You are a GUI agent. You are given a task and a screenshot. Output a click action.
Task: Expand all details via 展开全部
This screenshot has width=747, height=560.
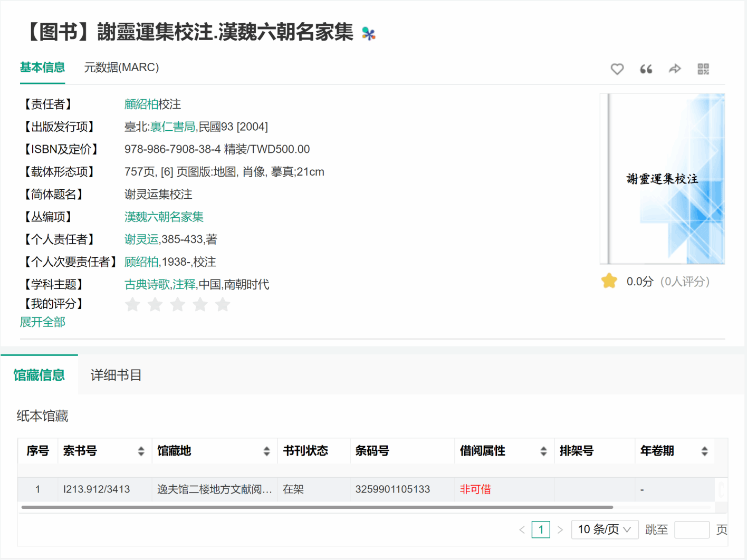point(43,322)
